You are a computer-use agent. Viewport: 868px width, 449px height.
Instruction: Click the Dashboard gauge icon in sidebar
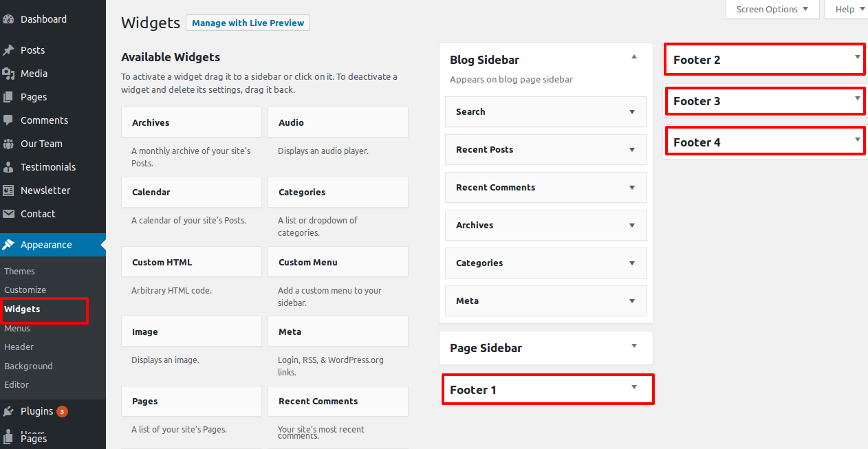tap(8, 19)
